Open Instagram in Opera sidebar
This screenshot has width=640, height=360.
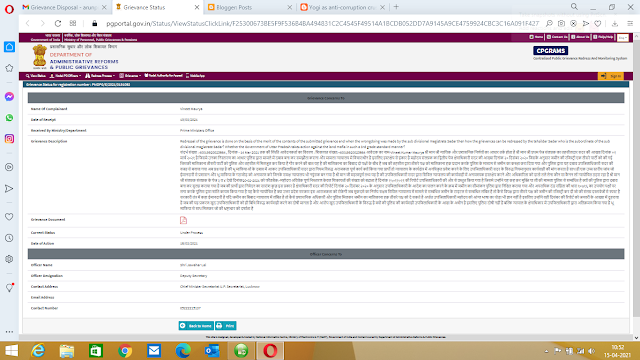tap(9, 139)
